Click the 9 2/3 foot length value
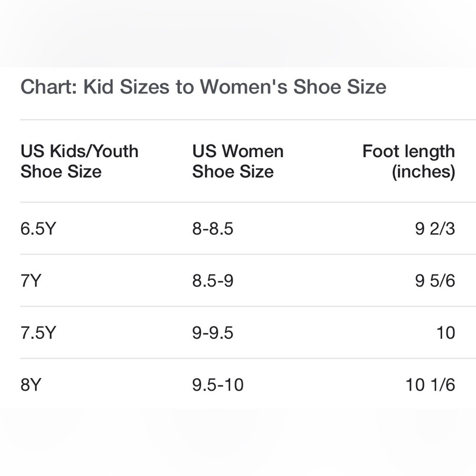 click(x=435, y=229)
